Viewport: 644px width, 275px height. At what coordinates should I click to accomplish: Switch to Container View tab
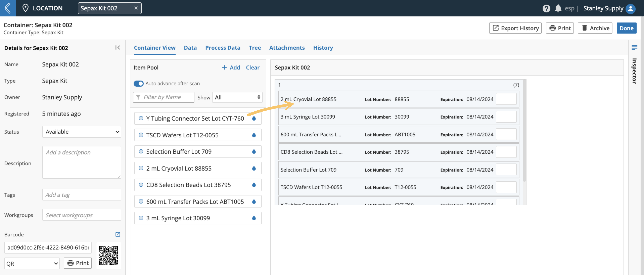pos(154,48)
